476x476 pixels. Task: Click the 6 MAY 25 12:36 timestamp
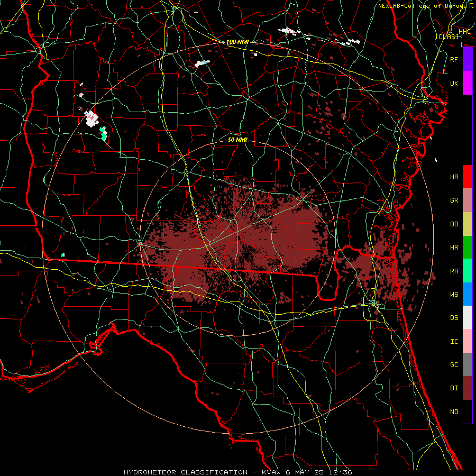tap(319, 472)
